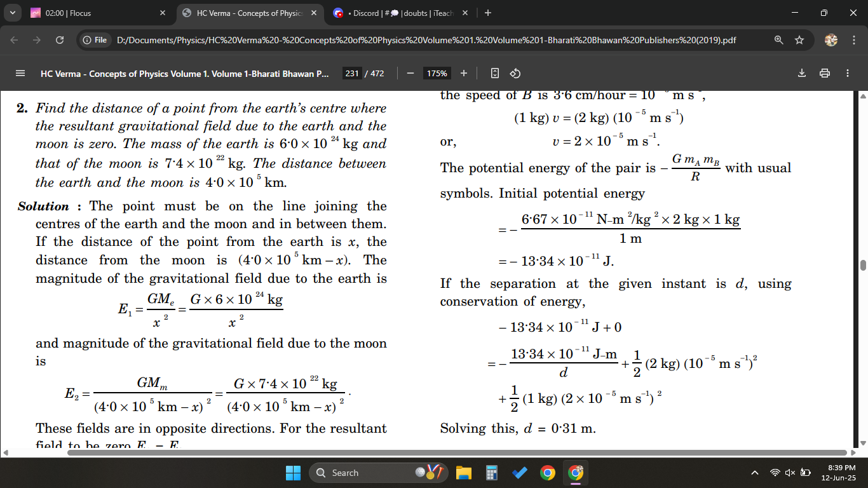This screenshot has height=488, width=868.
Task: Close the HC Verma PDF tab
Action: click(314, 13)
